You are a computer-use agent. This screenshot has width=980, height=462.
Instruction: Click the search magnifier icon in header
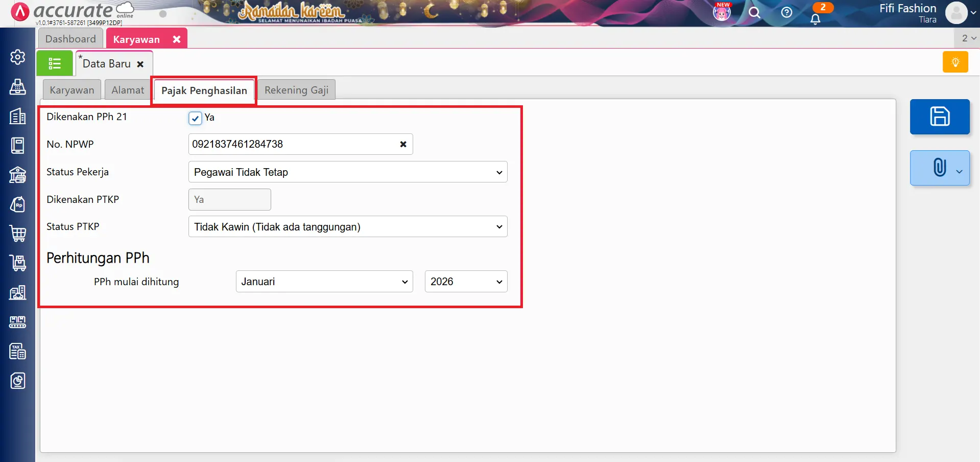click(754, 13)
